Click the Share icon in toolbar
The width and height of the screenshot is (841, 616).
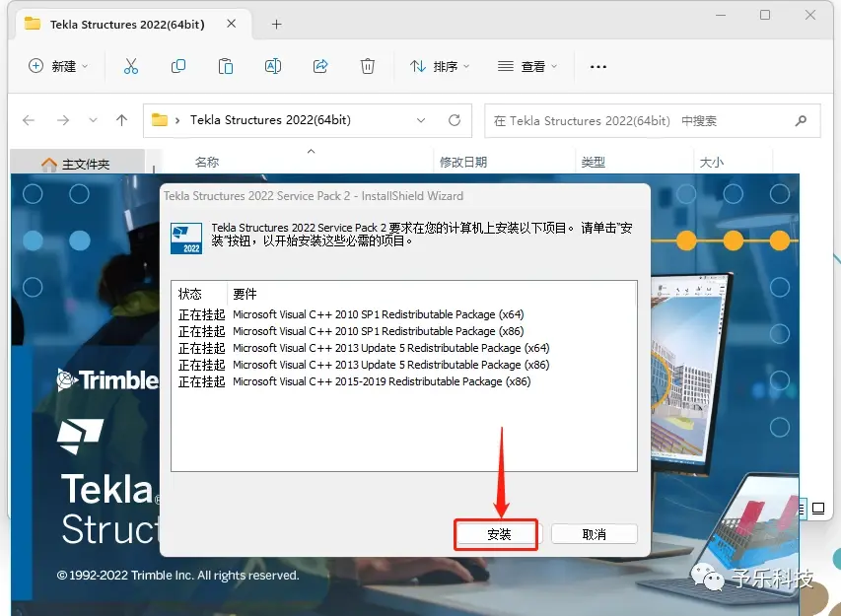tap(320, 66)
